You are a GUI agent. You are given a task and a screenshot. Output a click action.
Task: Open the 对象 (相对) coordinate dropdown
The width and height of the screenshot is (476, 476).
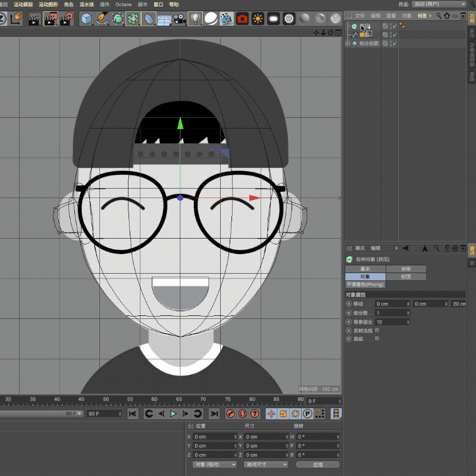pyautogui.click(x=214, y=465)
